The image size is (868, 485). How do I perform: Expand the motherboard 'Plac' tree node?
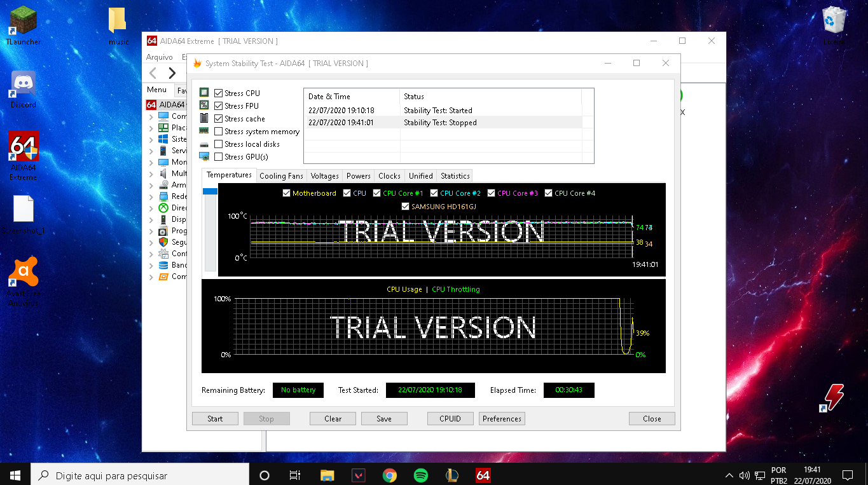pos(151,128)
